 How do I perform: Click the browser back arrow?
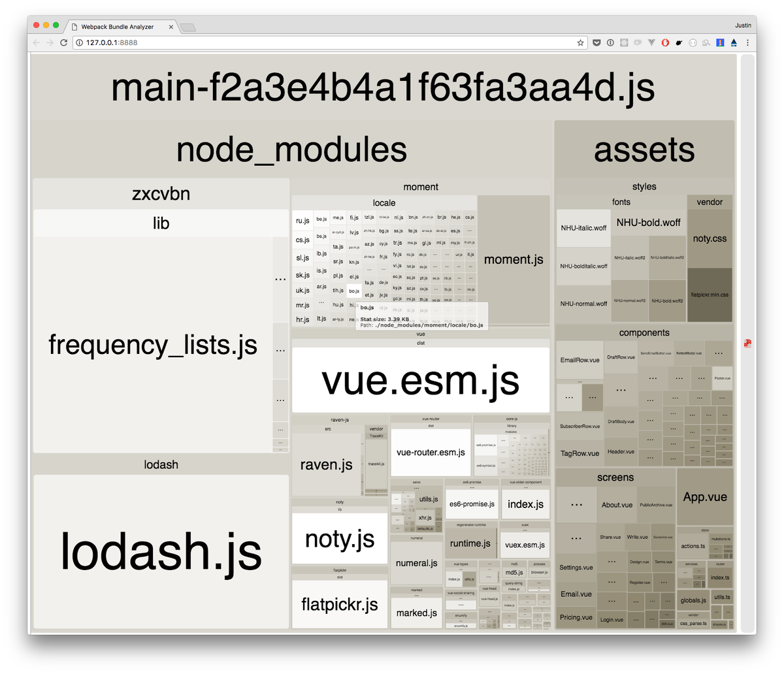(36, 42)
